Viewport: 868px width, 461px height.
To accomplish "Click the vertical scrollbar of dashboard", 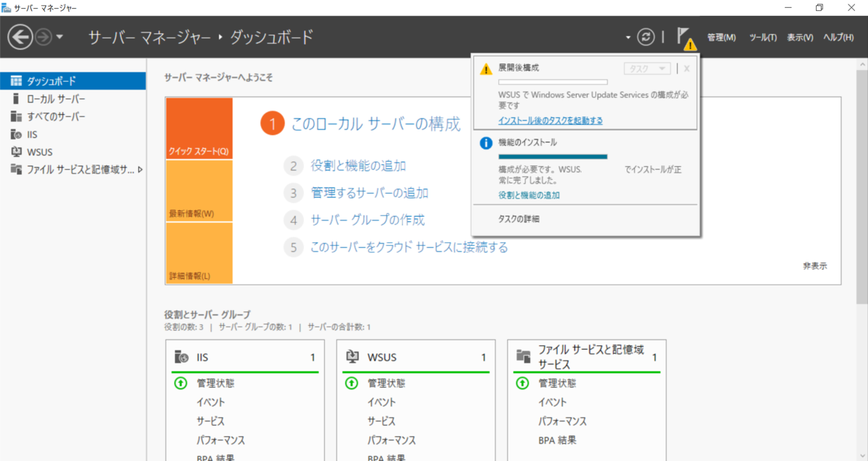I will [861, 188].
